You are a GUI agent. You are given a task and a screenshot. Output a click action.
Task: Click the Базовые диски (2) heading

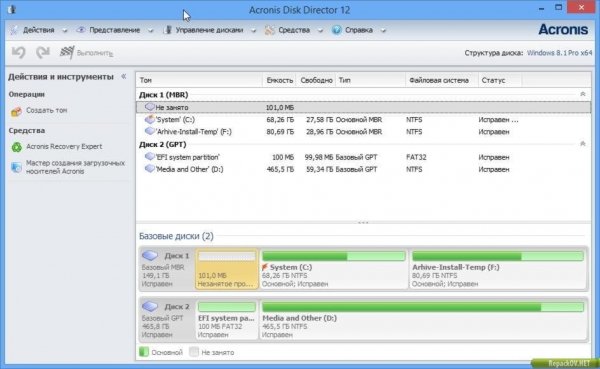176,236
